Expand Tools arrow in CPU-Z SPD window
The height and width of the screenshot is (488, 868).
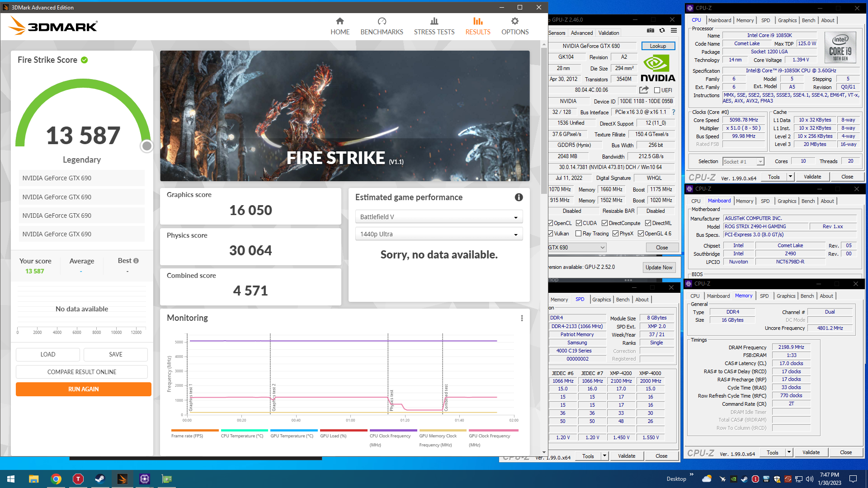604,456
